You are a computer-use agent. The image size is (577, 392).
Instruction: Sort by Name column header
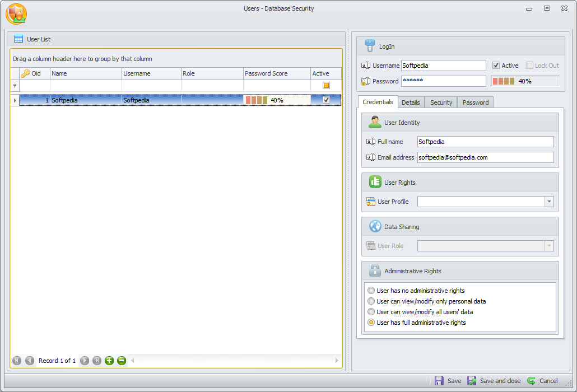click(x=86, y=73)
